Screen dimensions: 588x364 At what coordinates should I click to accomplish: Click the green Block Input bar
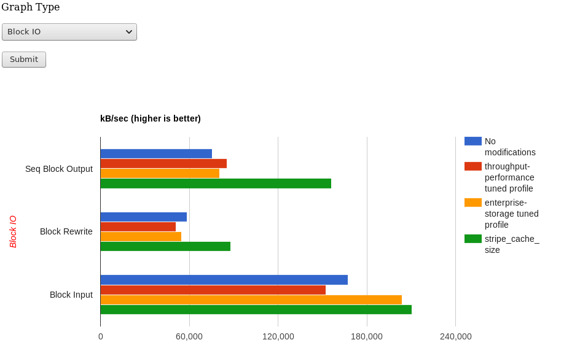pos(256,309)
